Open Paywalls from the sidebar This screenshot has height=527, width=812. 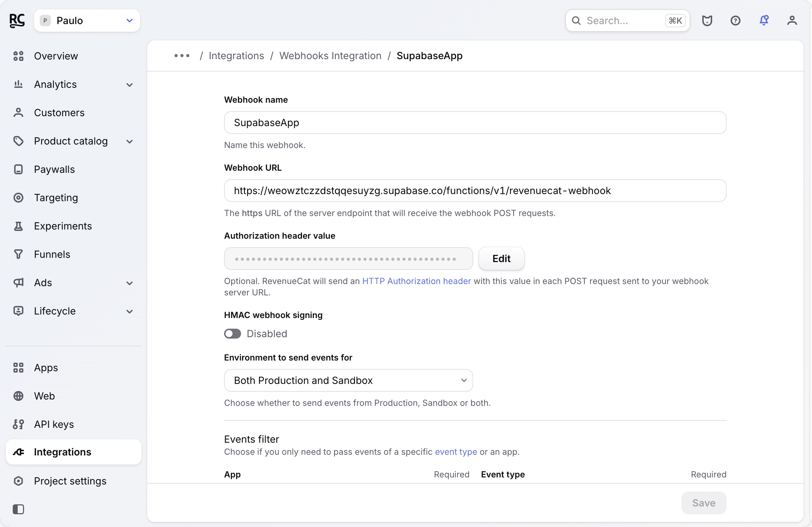74,169
